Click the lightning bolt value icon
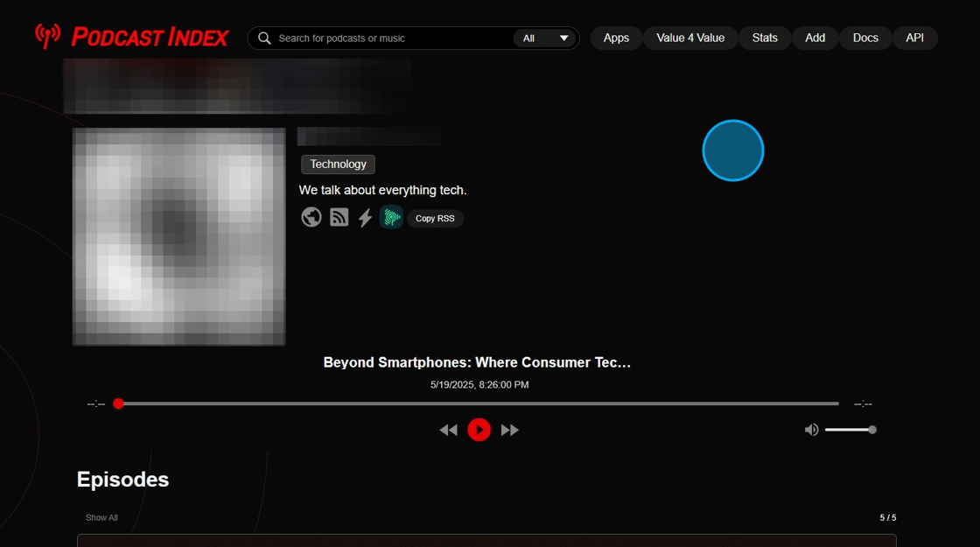 pyautogui.click(x=365, y=218)
